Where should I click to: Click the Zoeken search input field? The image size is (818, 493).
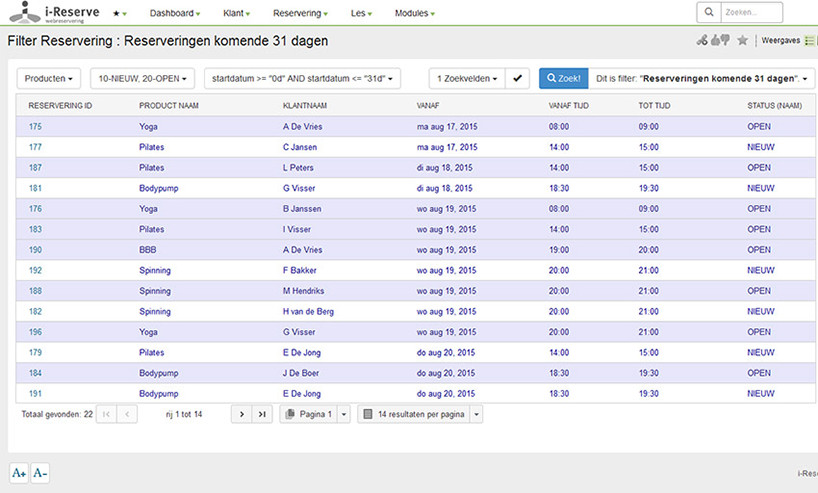(752, 13)
